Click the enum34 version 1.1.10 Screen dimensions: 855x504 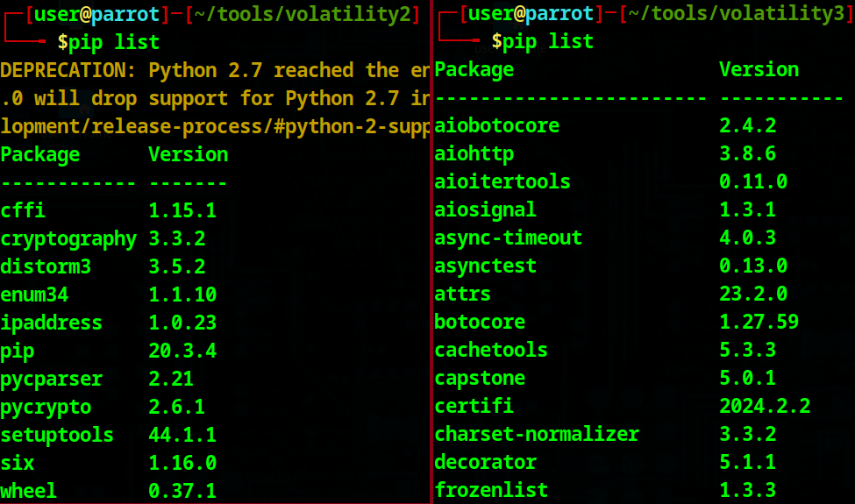[182, 295]
